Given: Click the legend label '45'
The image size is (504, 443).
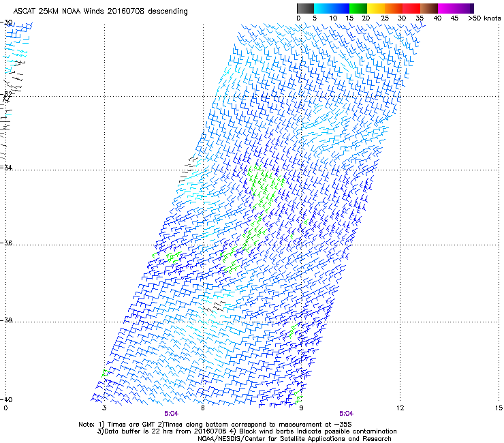Looking at the screenshot, I should pos(454,18).
